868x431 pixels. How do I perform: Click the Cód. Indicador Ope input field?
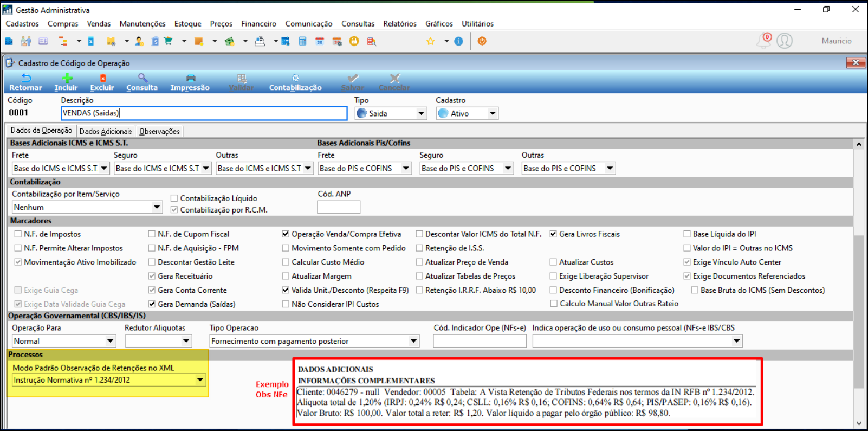(x=480, y=341)
